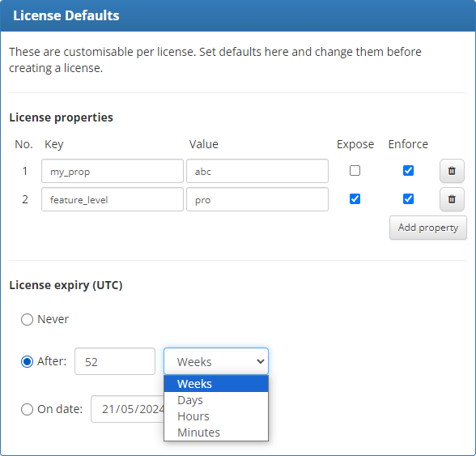Uncheck Expose for feature_level
The height and width of the screenshot is (456, 476).
point(355,199)
